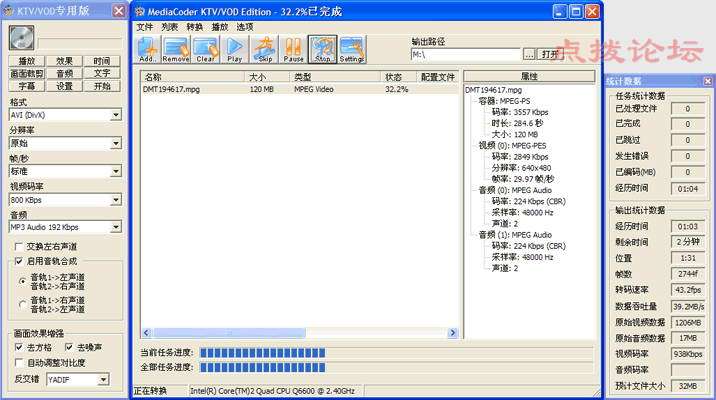This screenshot has width=716, height=400.
Task: Click the 音频 button
Action: (64, 73)
